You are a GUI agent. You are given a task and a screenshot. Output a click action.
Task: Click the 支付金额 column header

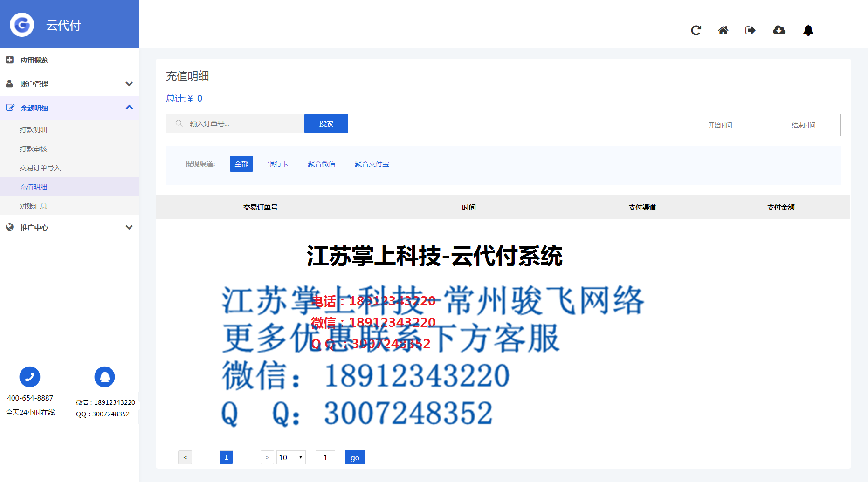[781, 207]
